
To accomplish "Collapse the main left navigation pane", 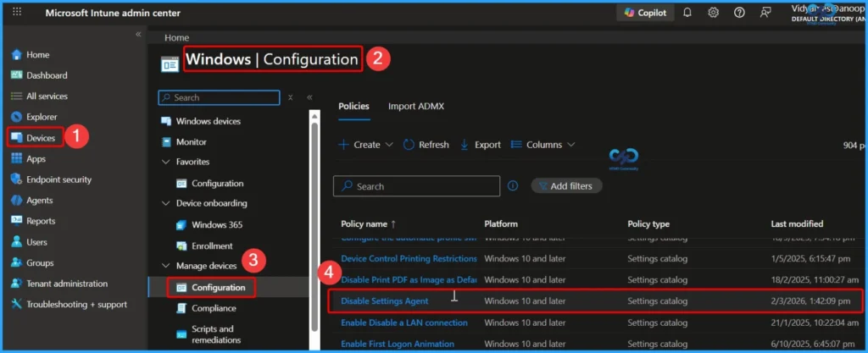I will pos(138,34).
